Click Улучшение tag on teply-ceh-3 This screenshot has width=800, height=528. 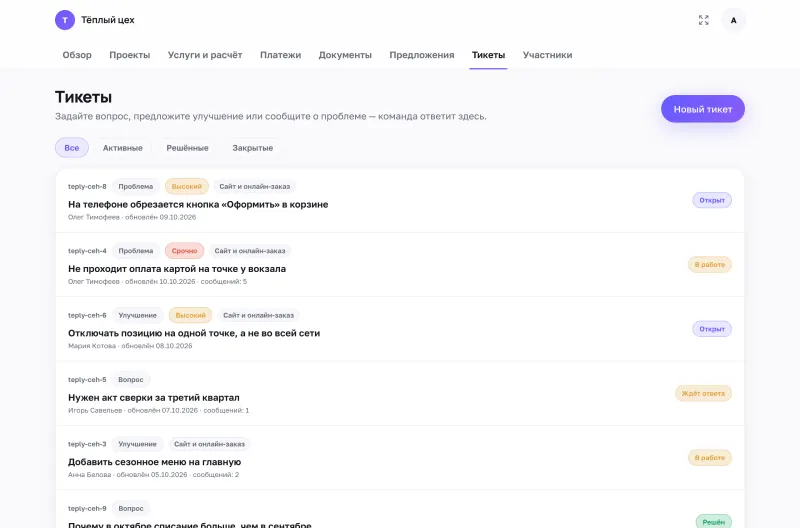pos(138,444)
